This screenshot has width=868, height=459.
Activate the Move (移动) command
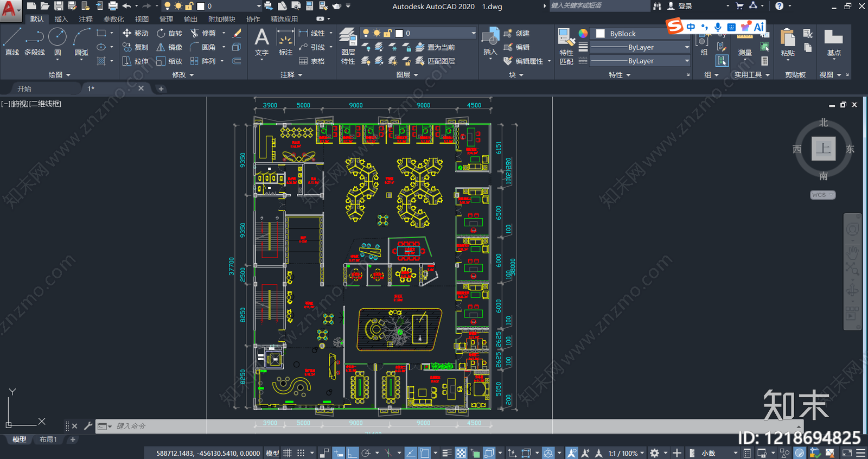(x=135, y=33)
